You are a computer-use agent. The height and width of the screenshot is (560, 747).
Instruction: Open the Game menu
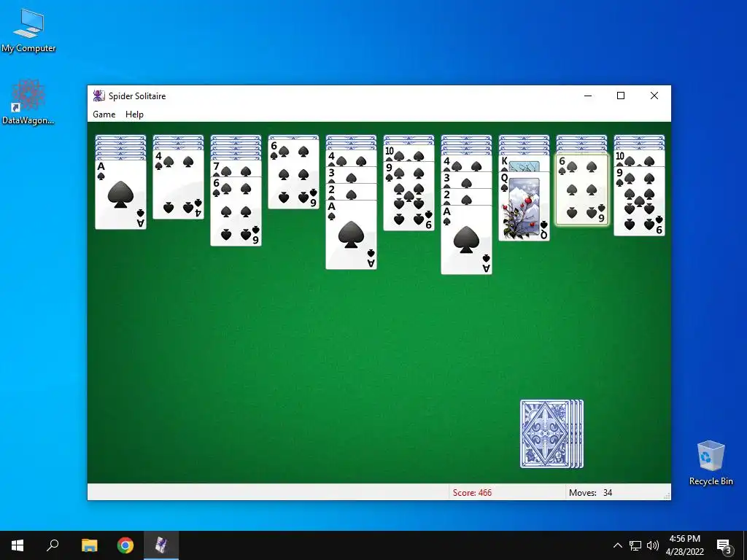[104, 114]
